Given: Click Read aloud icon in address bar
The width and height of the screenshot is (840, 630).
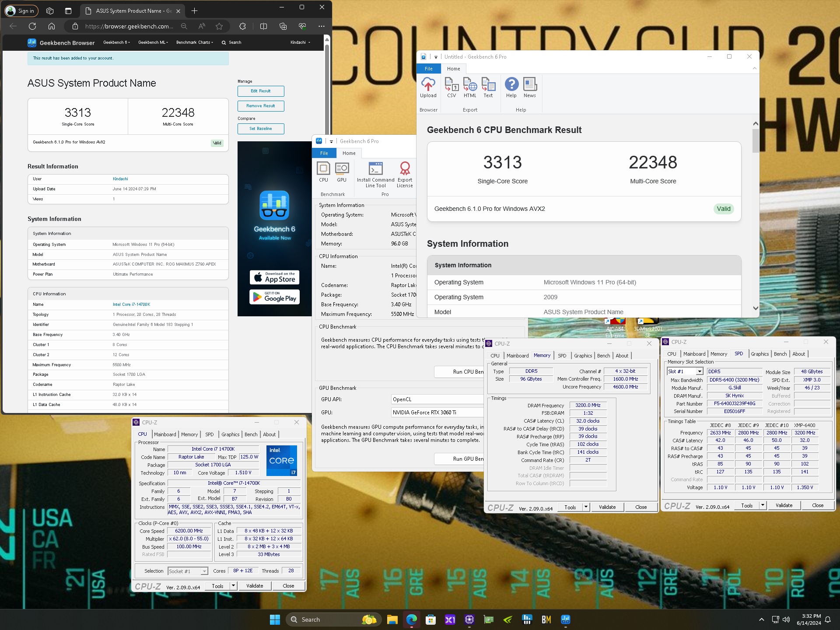Looking at the screenshot, I should click(202, 26).
